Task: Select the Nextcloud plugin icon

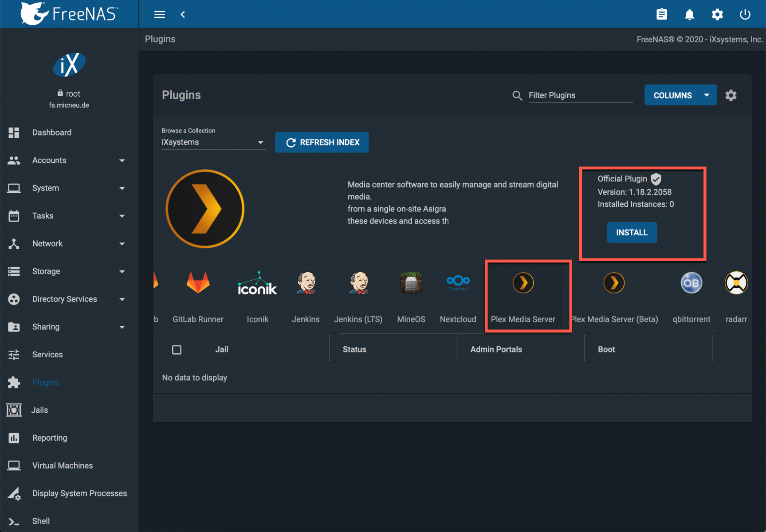Action: point(458,282)
